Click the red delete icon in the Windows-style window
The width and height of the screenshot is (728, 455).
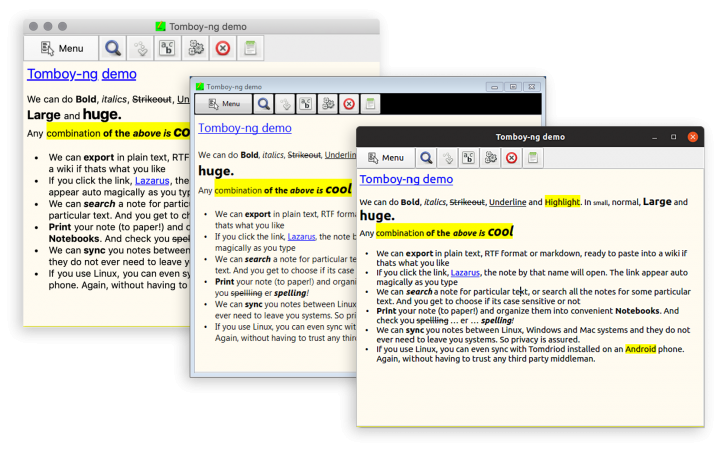coord(349,104)
